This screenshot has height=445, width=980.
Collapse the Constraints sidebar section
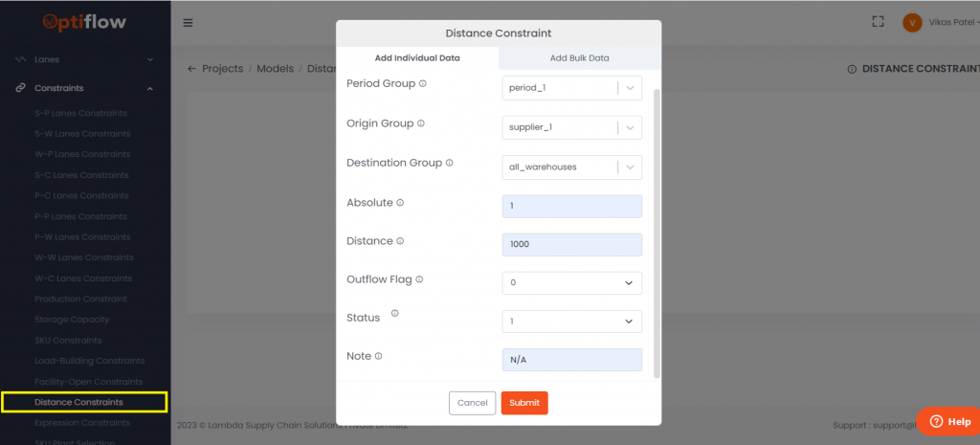(x=150, y=88)
